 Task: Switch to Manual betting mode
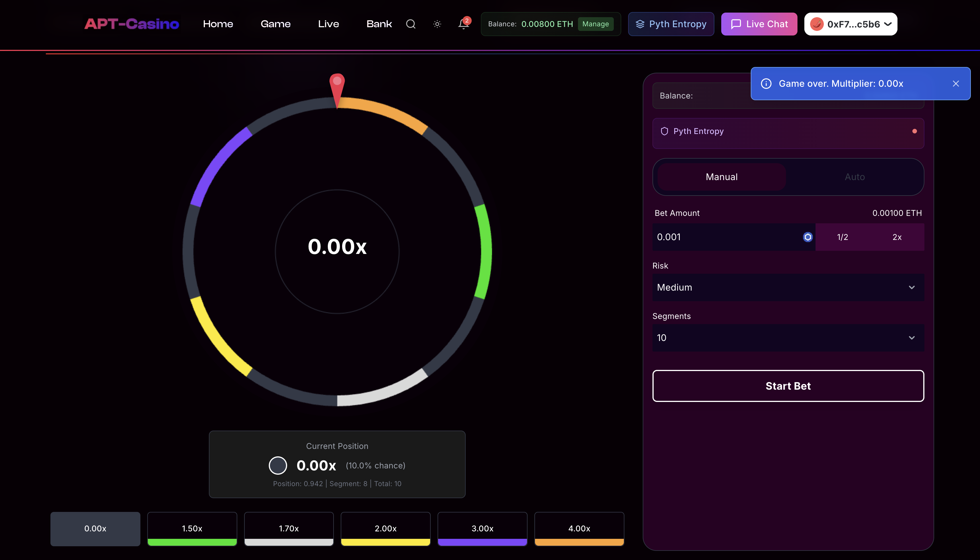pos(721,177)
